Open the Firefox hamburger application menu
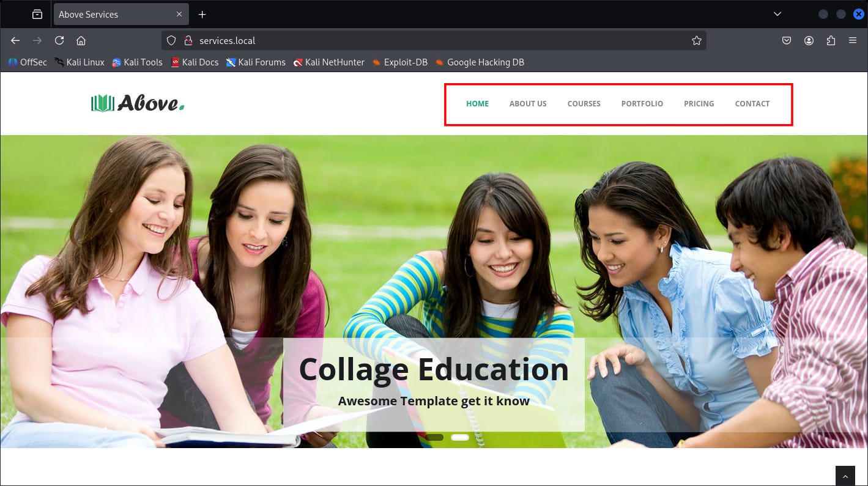868x486 pixels. pyautogui.click(x=852, y=40)
